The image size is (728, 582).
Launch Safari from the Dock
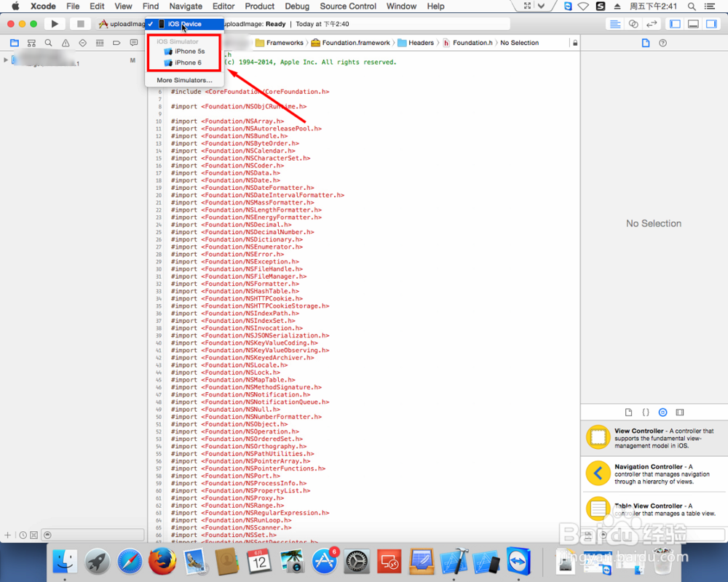(x=130, y=561)
